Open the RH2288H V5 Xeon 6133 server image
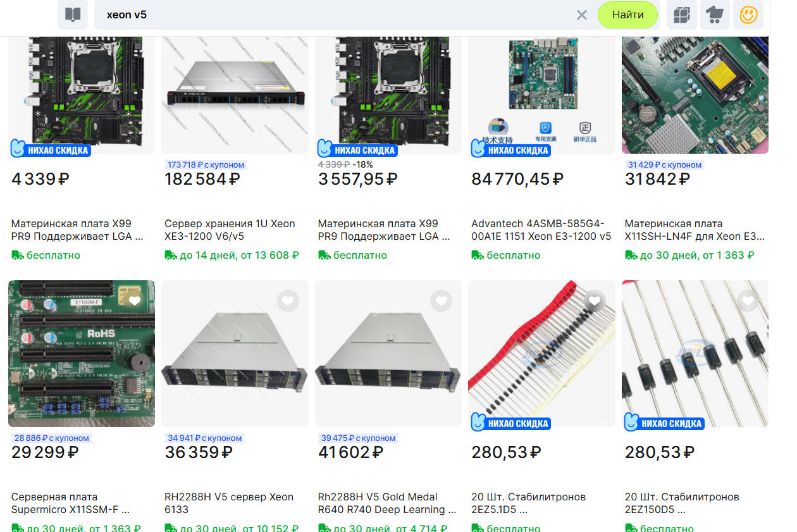Image resolution: width=797 pixels, height=532 pixels. tap(235, 354)
